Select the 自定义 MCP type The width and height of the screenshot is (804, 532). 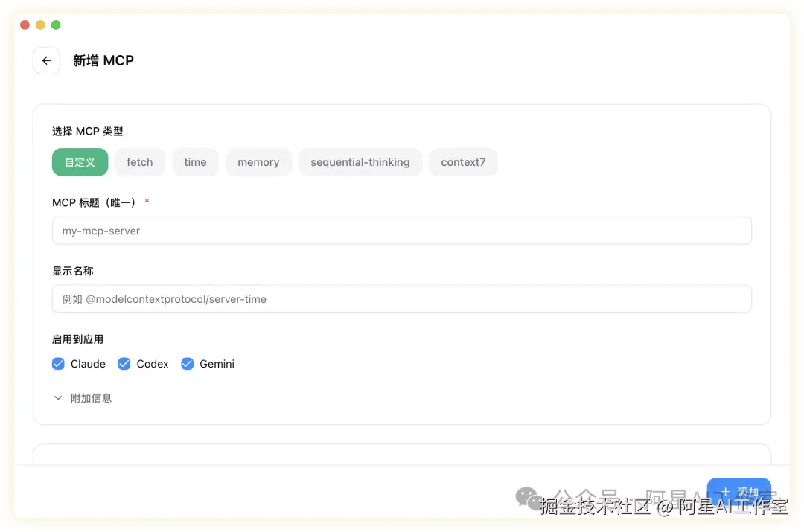pyautogui.click(x=80, y=162)
